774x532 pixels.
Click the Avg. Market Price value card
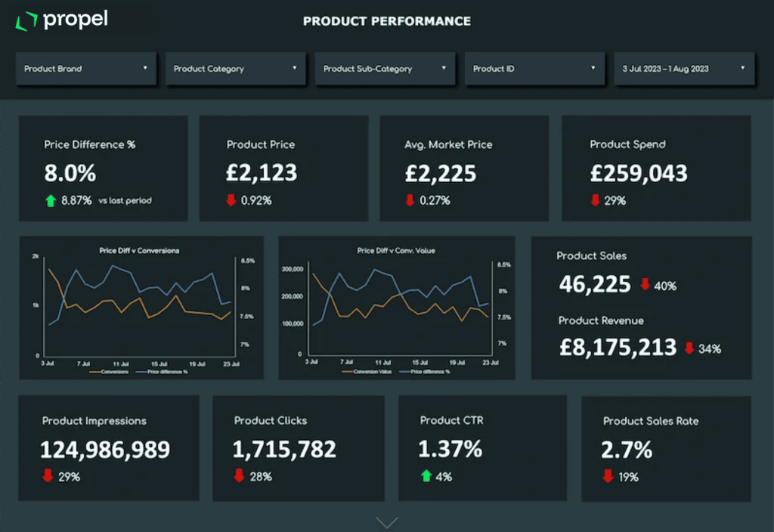[x=463, y=168]
